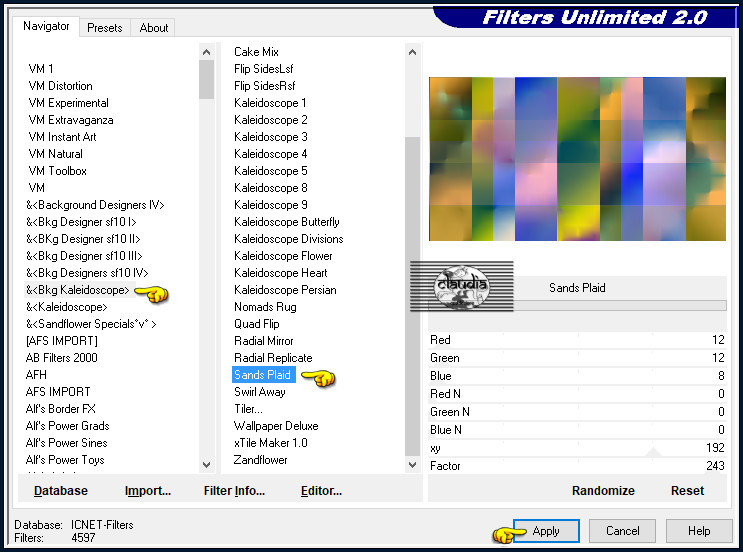The image size is (743, 552).
Task: Click filter effects list scroll down arrow
Action: click(412, 465)
